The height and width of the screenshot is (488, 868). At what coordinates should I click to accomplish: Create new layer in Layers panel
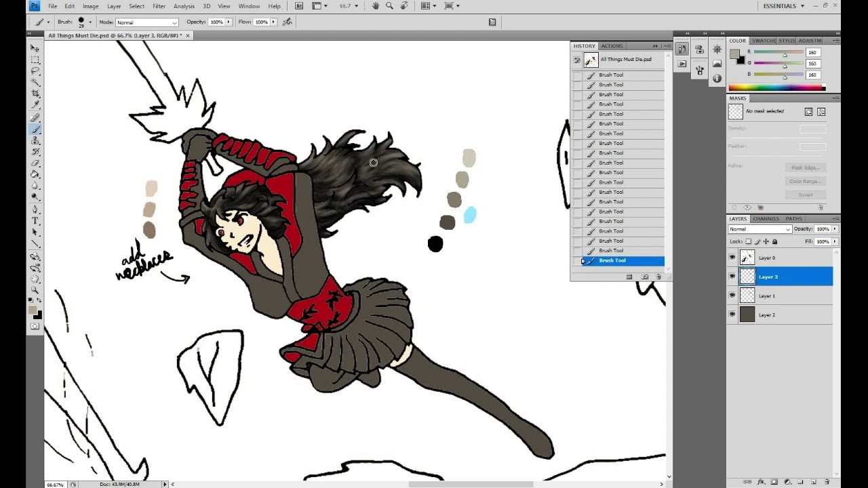click(x=814, y=482)
